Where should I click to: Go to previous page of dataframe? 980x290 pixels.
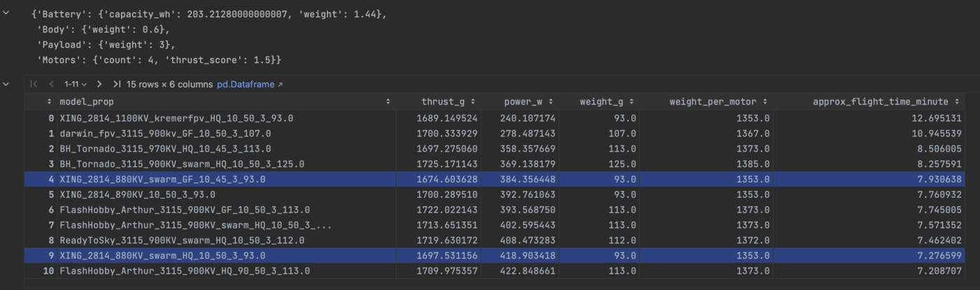(51, 84)
